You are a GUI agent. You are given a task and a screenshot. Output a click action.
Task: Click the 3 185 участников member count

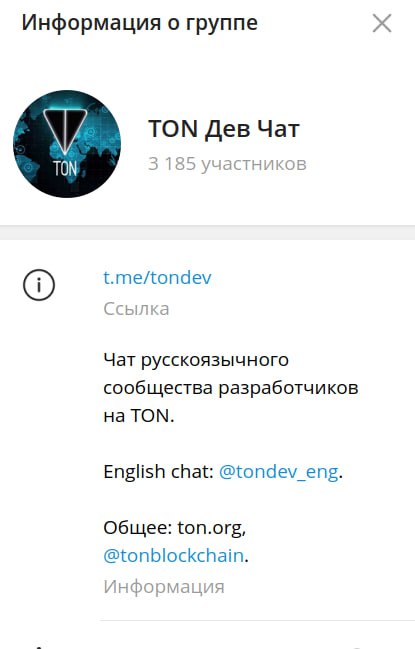point(227,164)
